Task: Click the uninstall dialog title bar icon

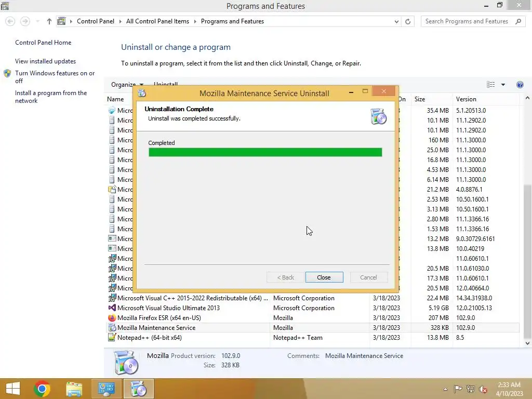Action: click(x=142, y=93)
